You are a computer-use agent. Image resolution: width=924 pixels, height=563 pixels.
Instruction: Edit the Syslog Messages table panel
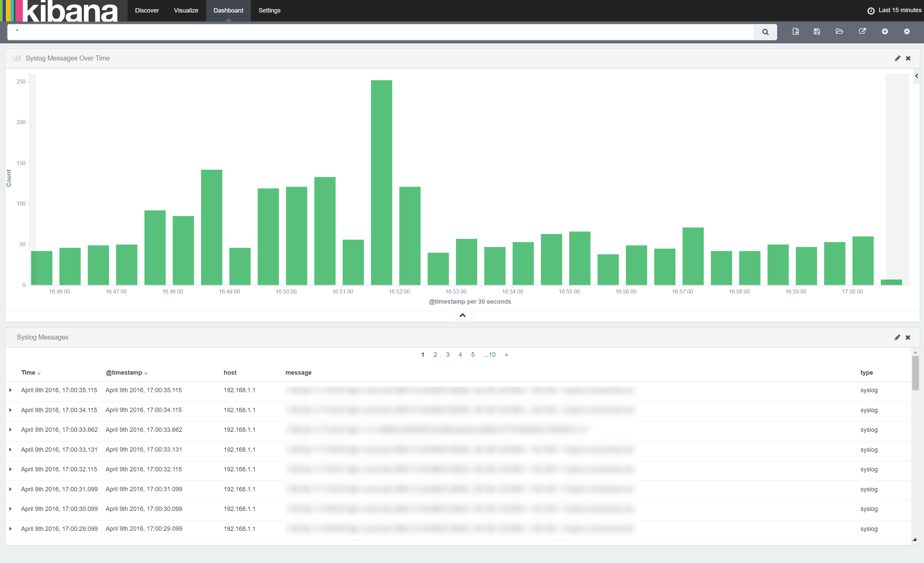pos(897,337)
